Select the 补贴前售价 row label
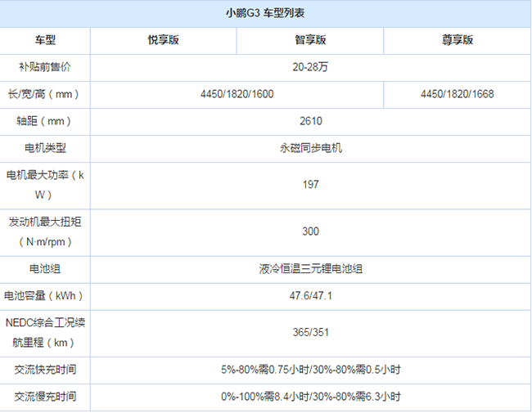 pyautogui.click(x=45, y=67)
